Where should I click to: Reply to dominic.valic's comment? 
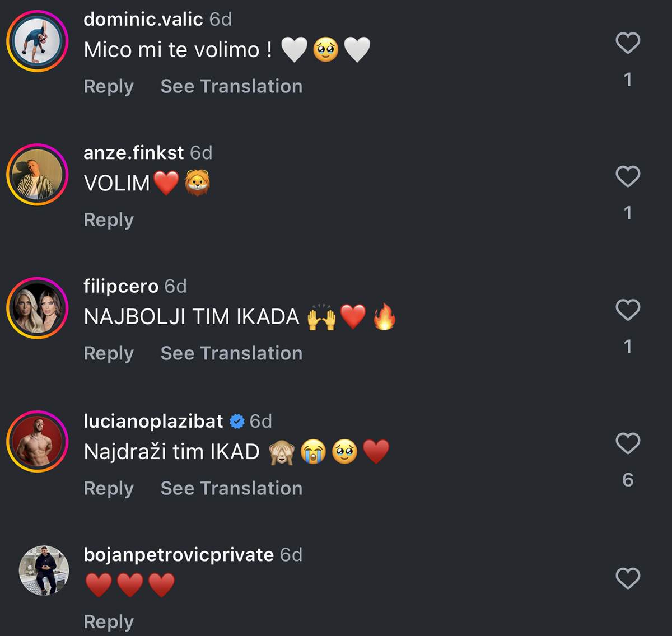pos(109,87)
